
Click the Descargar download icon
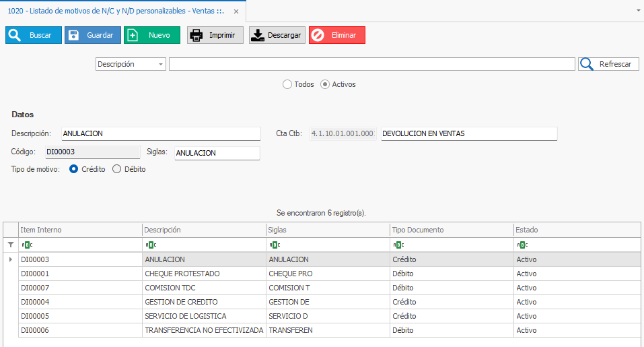(x=258, y=35)
